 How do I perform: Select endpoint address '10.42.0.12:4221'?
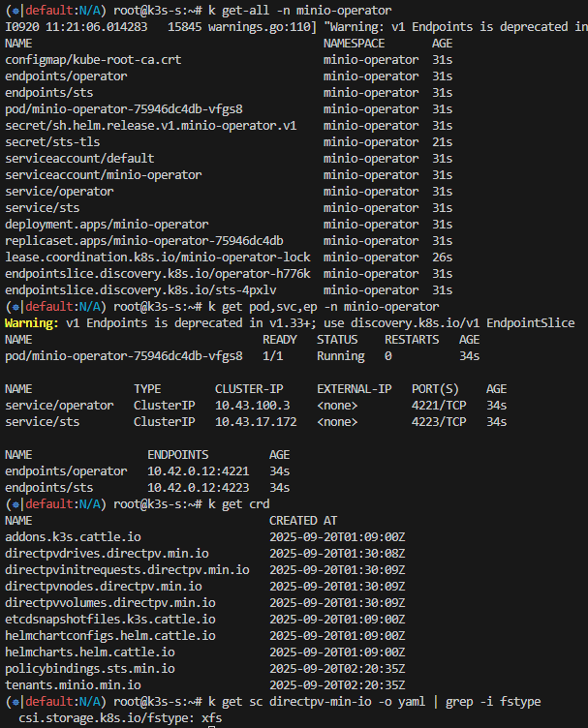pos(199,471)
